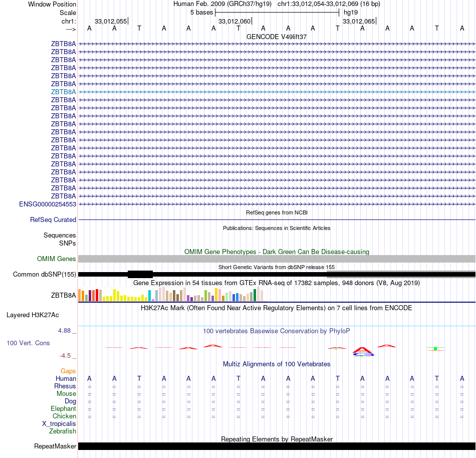Select the Mouse alignment row label
The height and width of the screenshot is (458, 476).
click(x=66, y=394)
